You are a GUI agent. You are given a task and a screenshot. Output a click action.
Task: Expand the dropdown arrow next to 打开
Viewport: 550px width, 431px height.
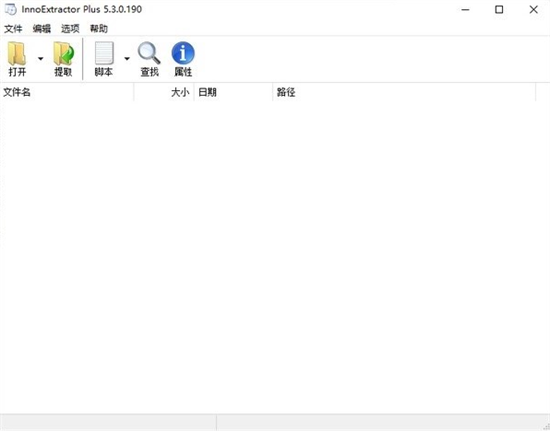click(x=41, y=59)
